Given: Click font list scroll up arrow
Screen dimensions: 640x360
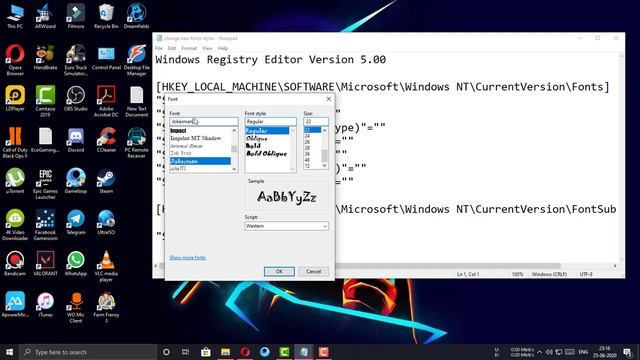Looking at the screenshot, I should 234,130.
